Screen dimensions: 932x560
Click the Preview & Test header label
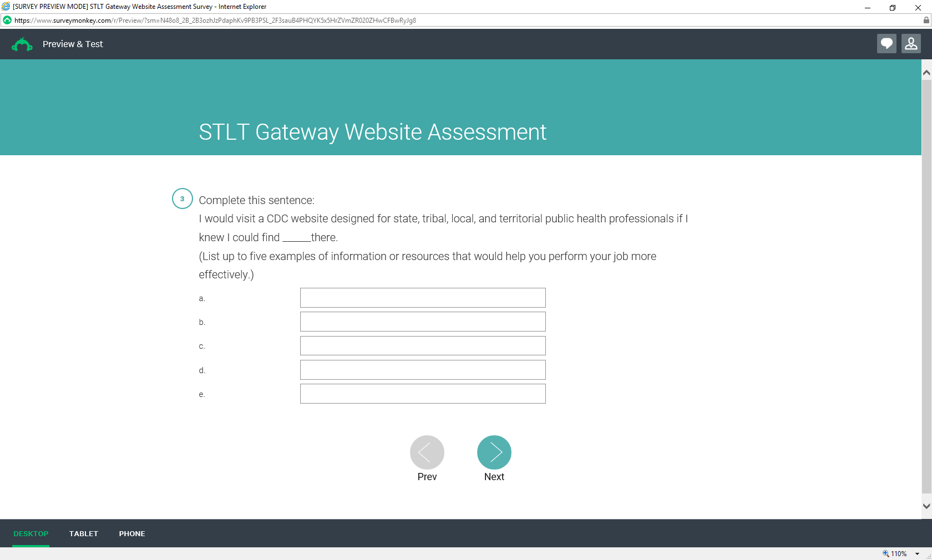[73, 44]
